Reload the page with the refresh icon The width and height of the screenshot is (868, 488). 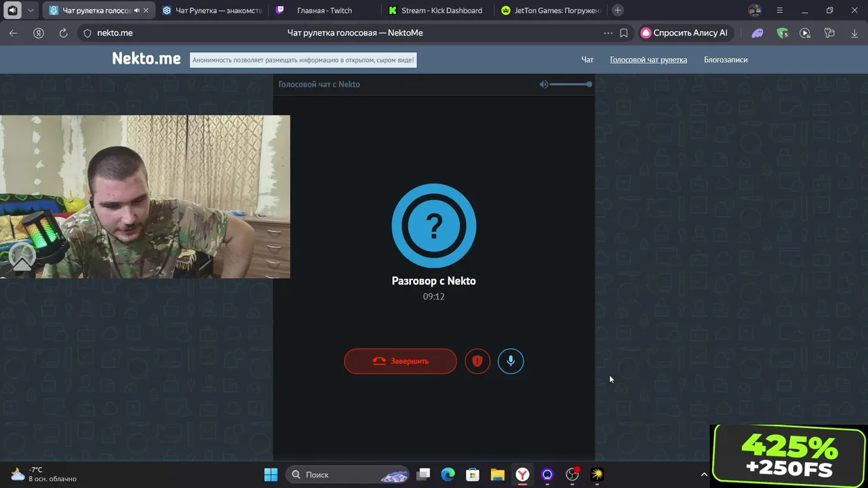(x=63, y=33)
